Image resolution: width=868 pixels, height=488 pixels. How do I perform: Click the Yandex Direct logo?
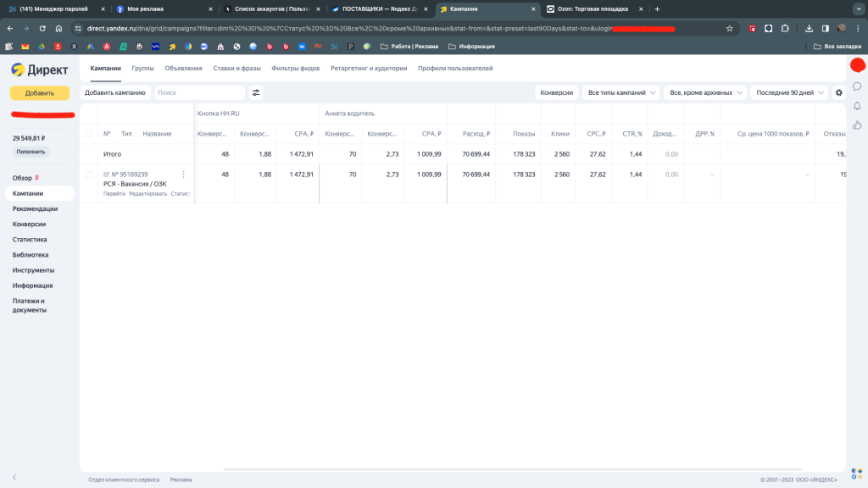tap(40, 70)
